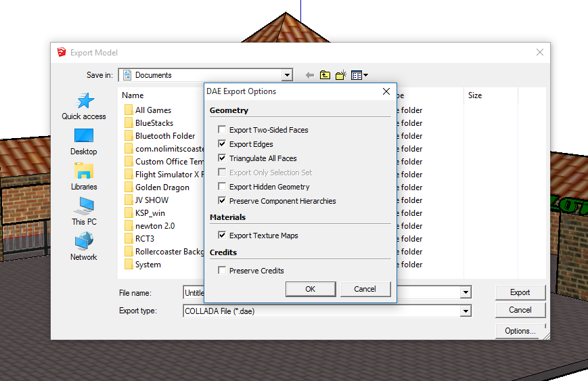This screenshot has height=381, width=588.
Task: Open the Desktop location icon
Action: [84, 136]
